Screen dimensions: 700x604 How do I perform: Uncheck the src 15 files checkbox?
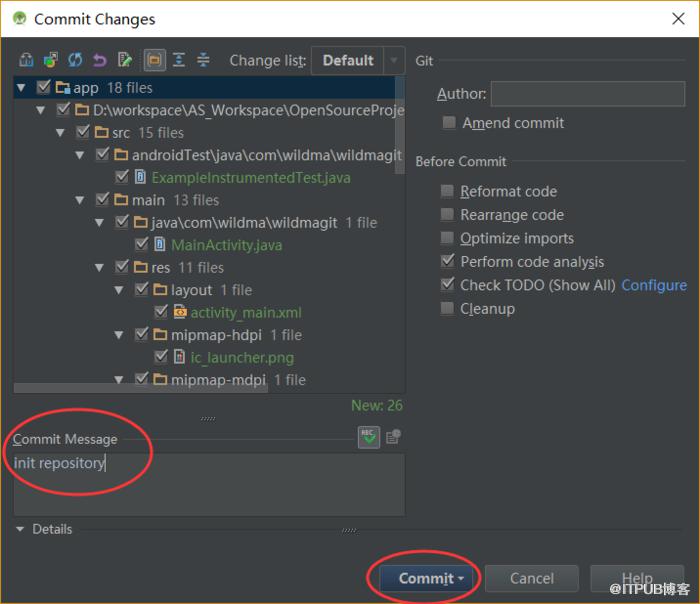tap(83, 132)
